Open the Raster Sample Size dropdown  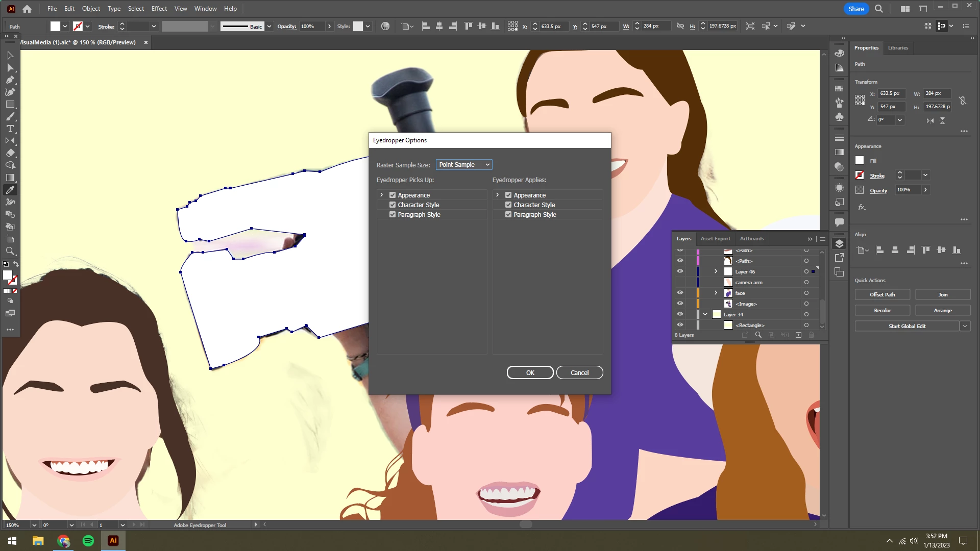click(x=464, y=165)
